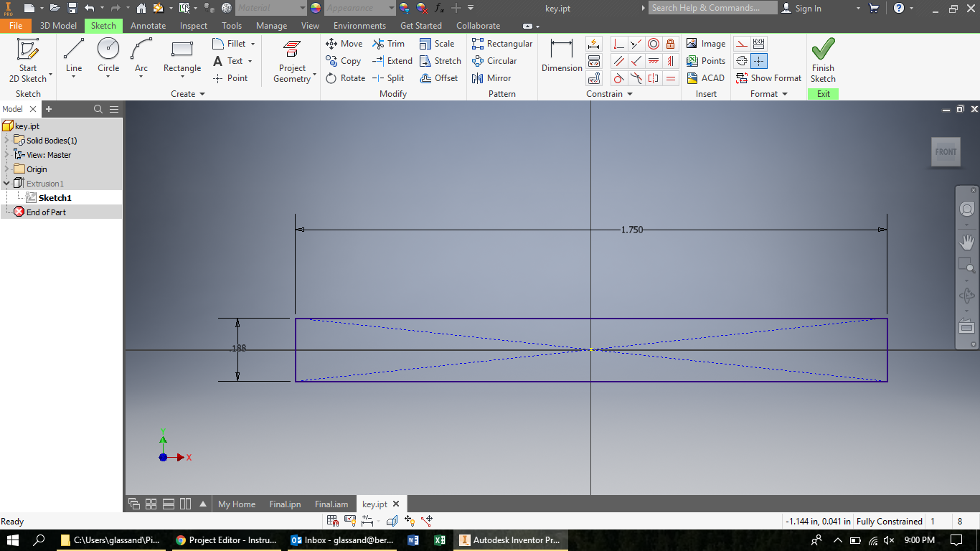Open the Final.iam document tab
The width and height of the screenshot is (980, 551).
[331, 504]
